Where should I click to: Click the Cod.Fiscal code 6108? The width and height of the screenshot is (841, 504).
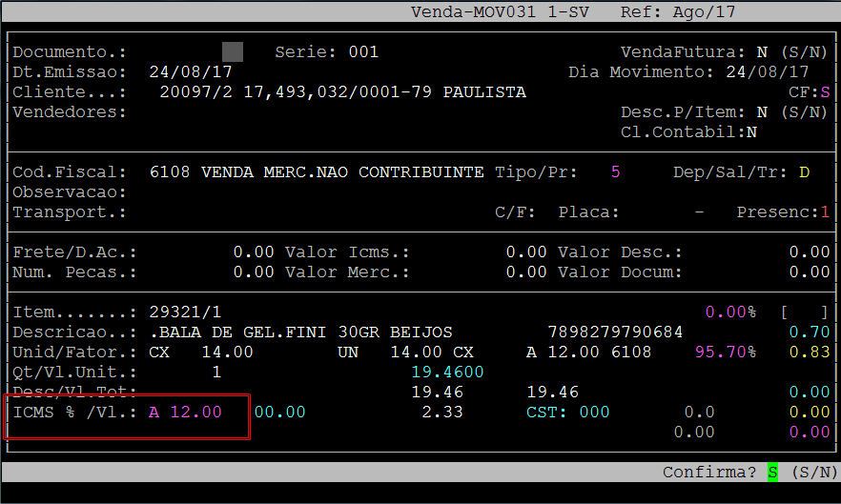click(x=170, y=172)
